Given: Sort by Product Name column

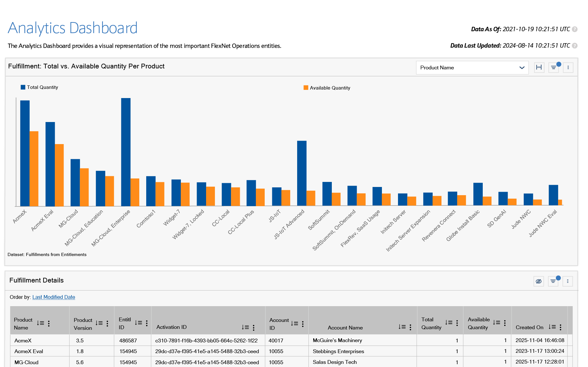Looking at the screenshot, I should tap(40, 323).
